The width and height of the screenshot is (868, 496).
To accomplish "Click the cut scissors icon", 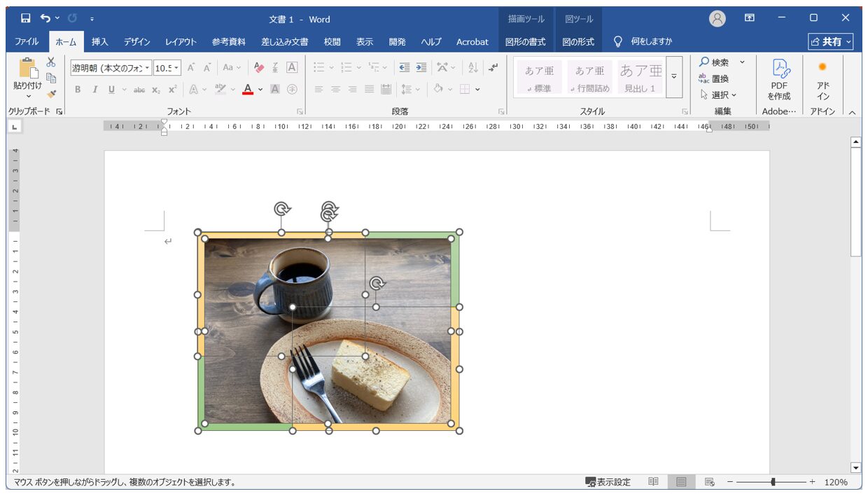I will pyautogui.click(x=51, y=62).
